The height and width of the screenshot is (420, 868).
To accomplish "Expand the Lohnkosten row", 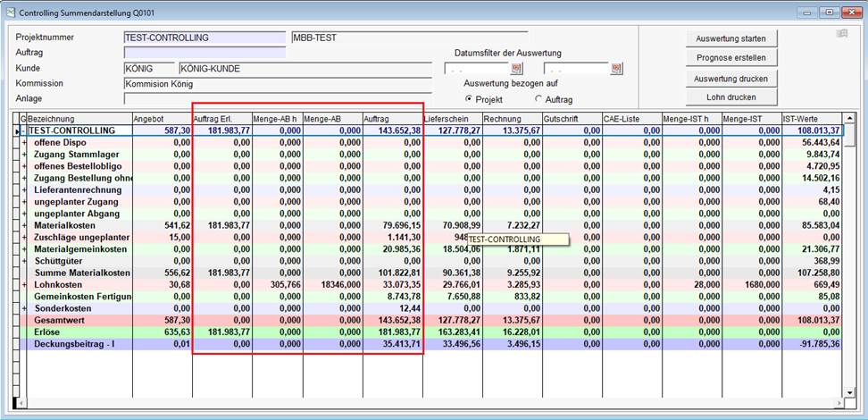I will coord(24,283).
